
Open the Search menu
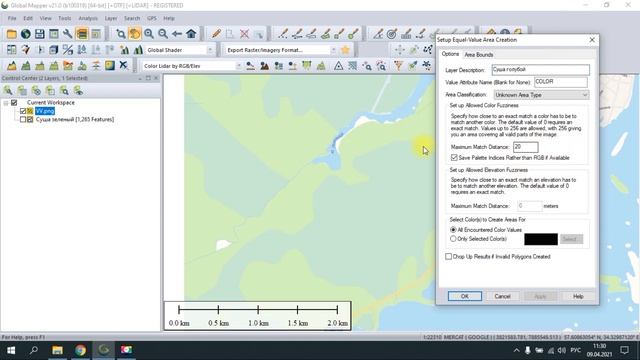point(132,18)
